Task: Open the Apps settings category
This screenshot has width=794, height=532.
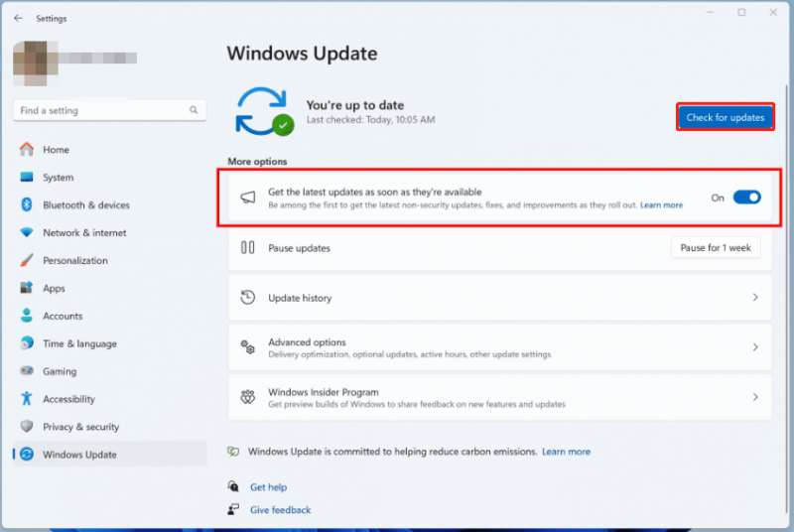Action: point(110,288)
